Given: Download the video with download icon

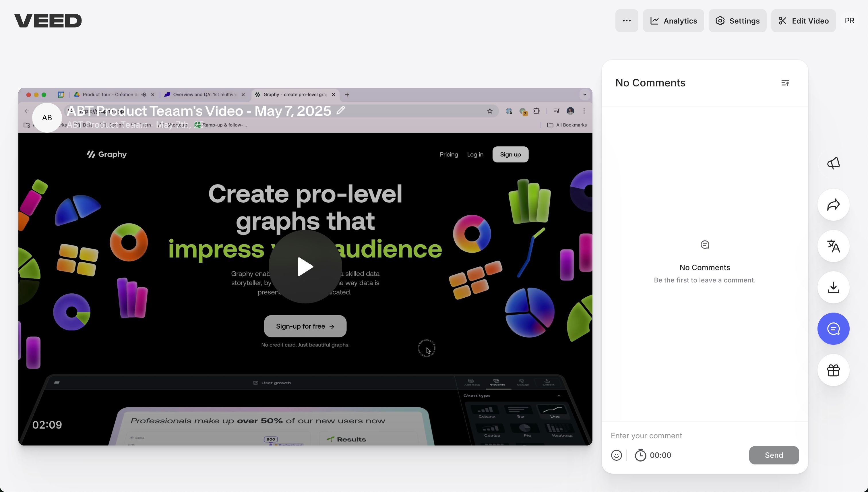Looking at the screenshot, I should point(833,287).
